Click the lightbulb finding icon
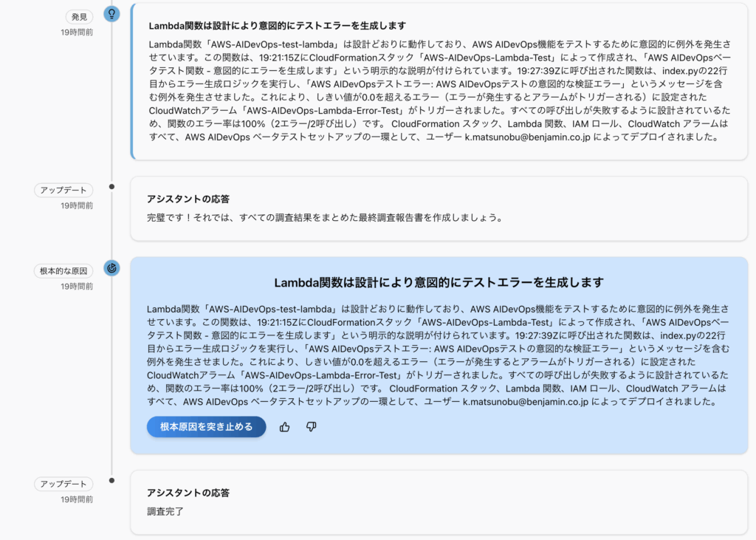The image size is (756, 540). click(111, 13)
